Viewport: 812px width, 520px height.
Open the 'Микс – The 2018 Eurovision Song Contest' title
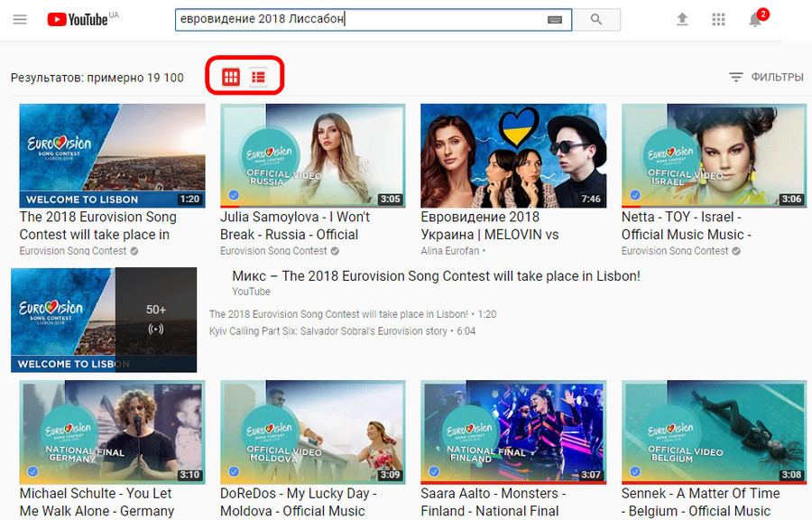[436, 276]
